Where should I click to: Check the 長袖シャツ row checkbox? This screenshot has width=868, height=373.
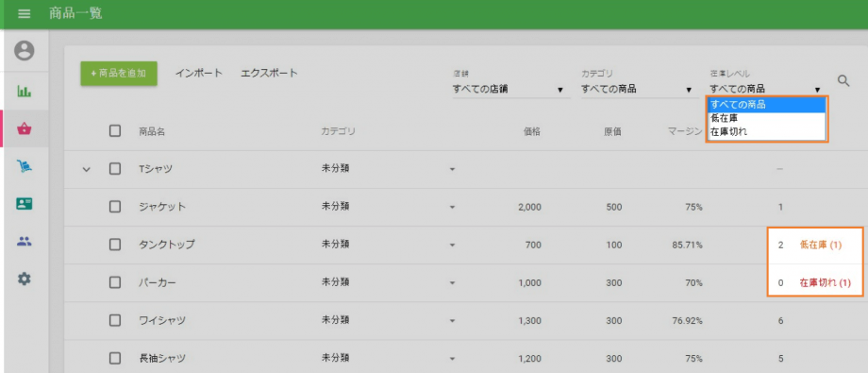[115, 358]
